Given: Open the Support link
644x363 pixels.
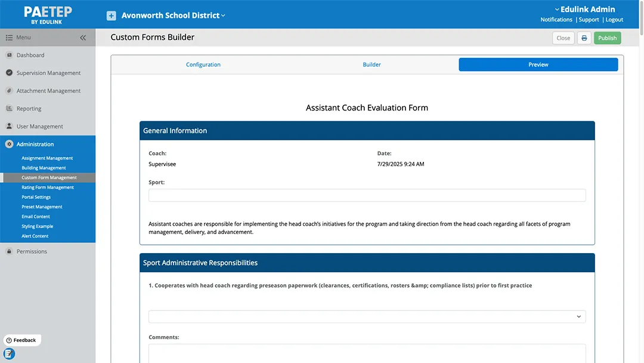Looking at the screenshot, I should pyautogui.click(x=589, y=19).
